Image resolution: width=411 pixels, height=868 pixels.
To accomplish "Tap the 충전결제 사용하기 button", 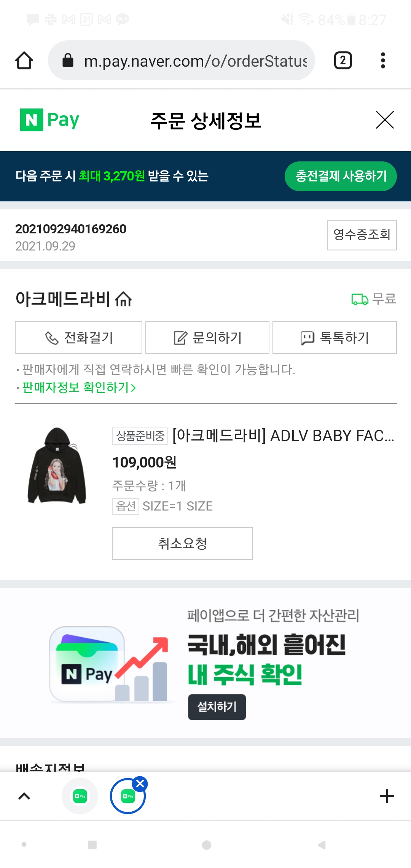I will click(341, 176).
